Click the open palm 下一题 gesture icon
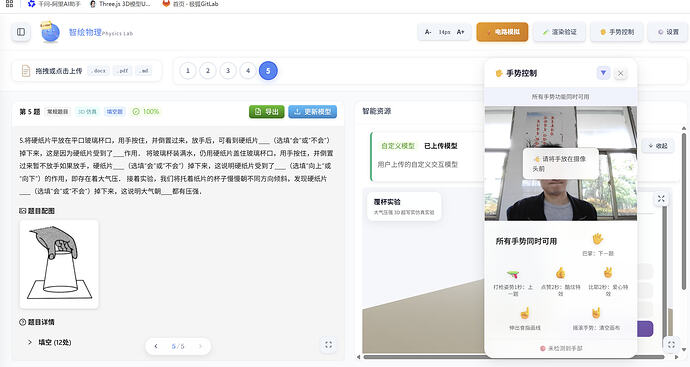Screen dimensions: 690x367 tap(597, 239)
